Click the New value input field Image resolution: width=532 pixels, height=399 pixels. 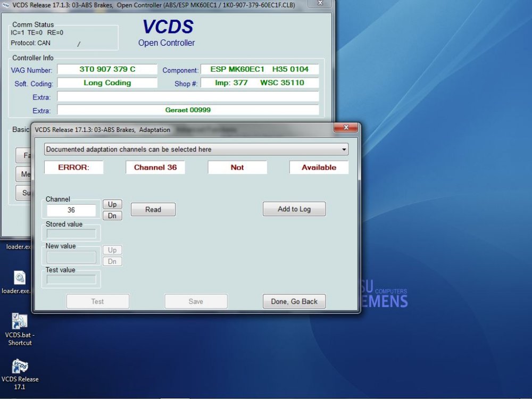pyautogui.click(x=71, y=257)
